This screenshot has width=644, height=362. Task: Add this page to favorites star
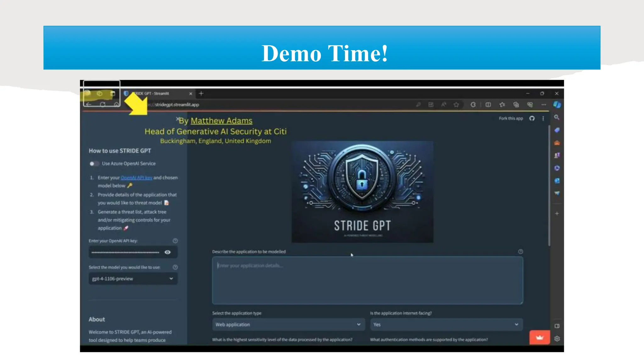click(456, 105)
